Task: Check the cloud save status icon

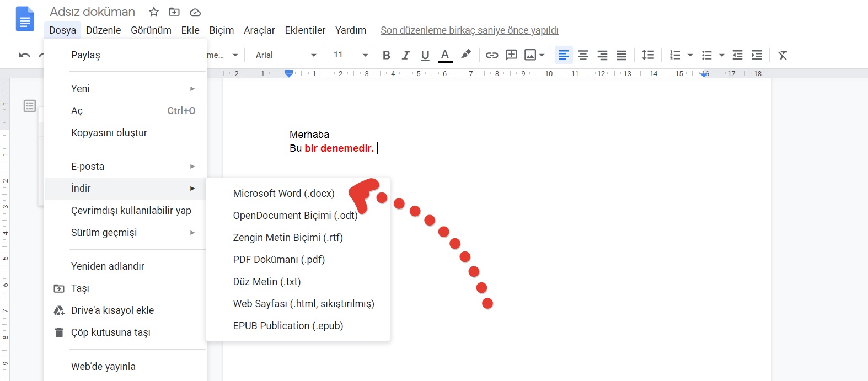Action: [195, 12]
